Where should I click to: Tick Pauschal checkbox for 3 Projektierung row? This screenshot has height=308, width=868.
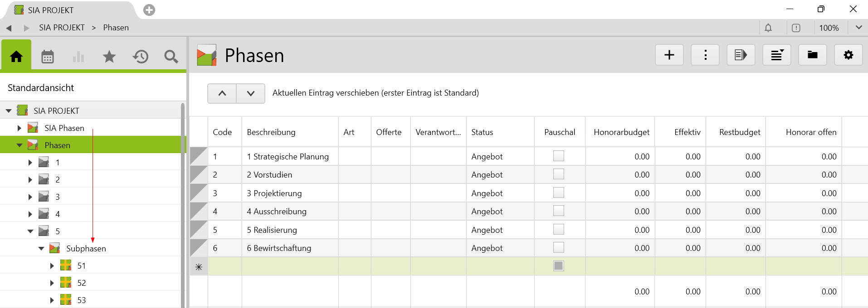558,192
